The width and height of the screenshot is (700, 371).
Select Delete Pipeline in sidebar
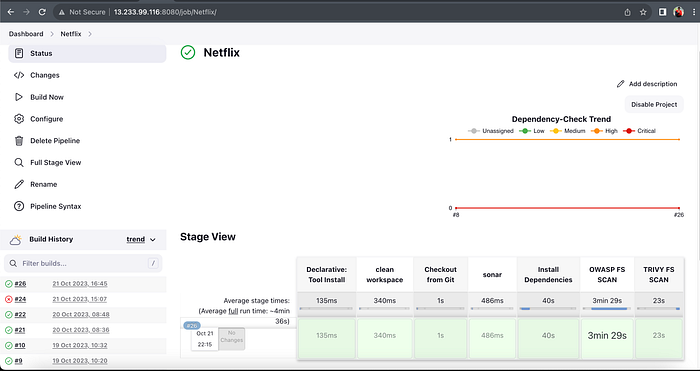pyautogui.click(x=87, y=141)
